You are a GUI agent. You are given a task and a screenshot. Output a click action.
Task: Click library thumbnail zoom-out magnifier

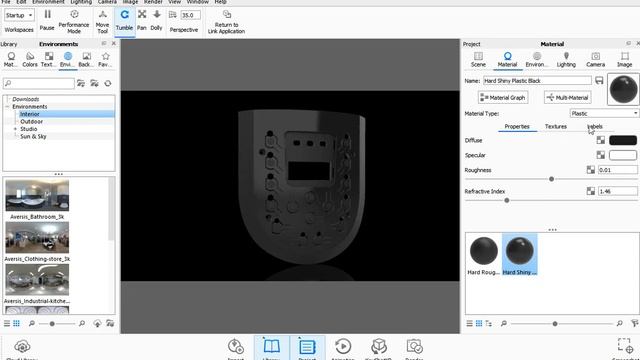32,323
